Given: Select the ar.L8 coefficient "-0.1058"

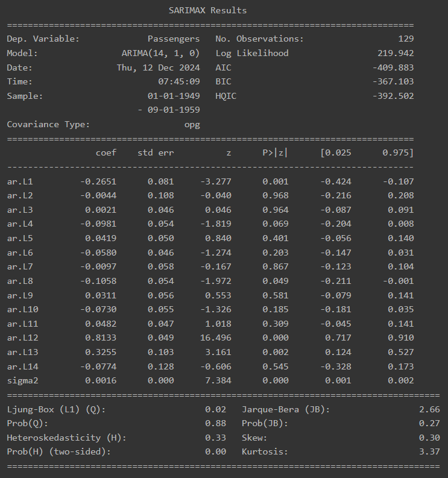Looking at the screenshot, I should [98, 281].
